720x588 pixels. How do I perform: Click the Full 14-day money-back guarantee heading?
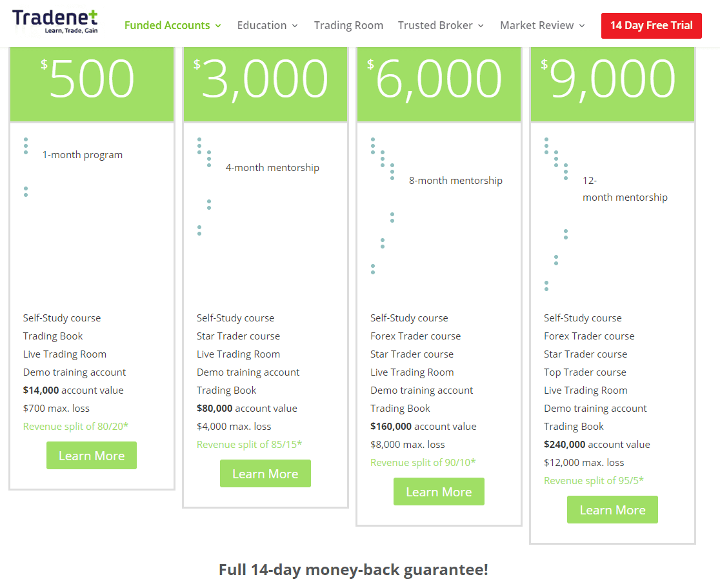pos(354,570)
